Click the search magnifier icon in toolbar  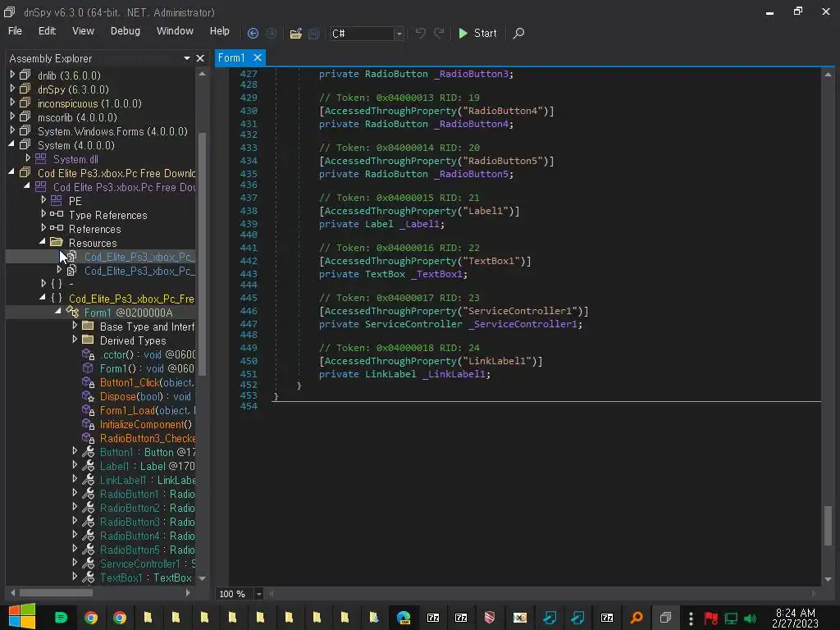pos(518,34)
